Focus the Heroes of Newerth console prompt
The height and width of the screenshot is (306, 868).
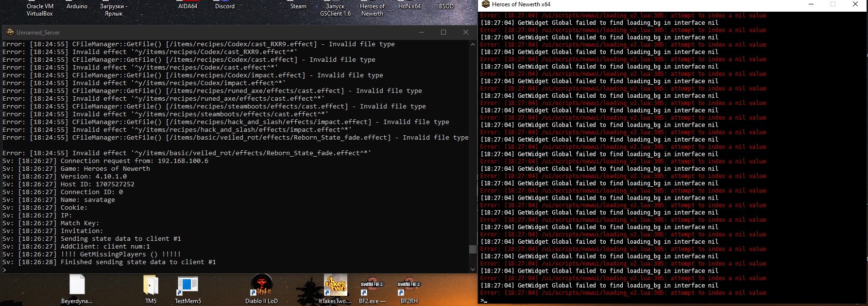(673, 300)
